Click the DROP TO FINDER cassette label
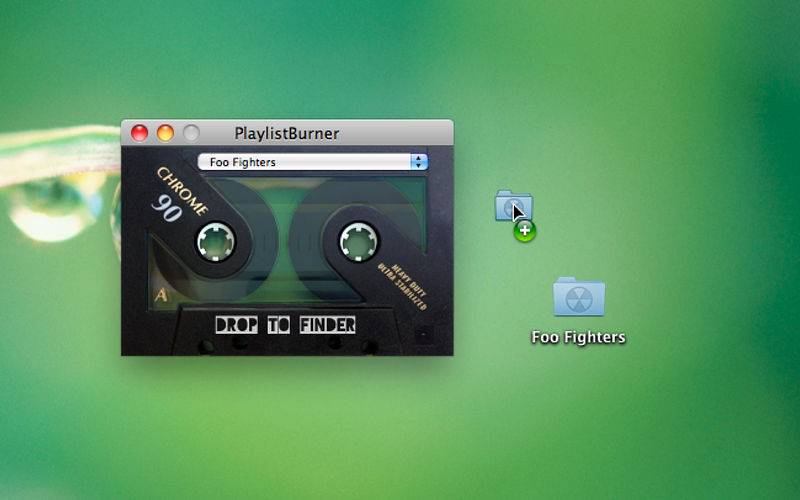 click(285, 325)
